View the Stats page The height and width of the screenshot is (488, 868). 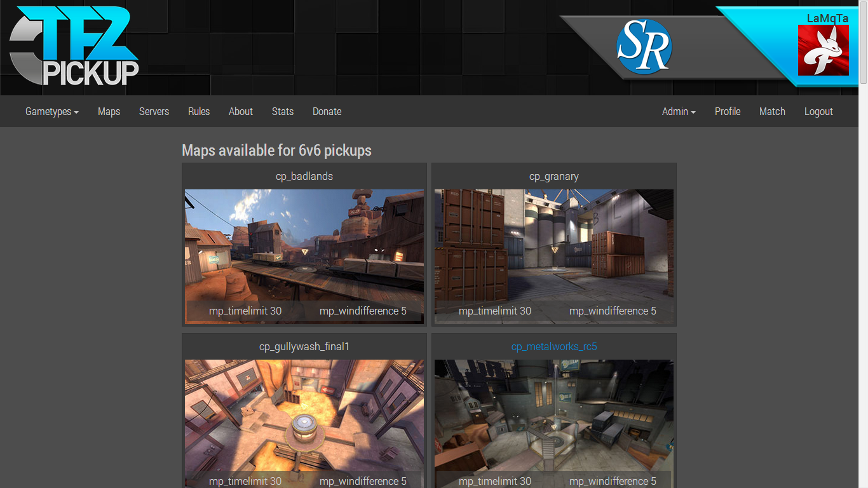pos(283,111)
